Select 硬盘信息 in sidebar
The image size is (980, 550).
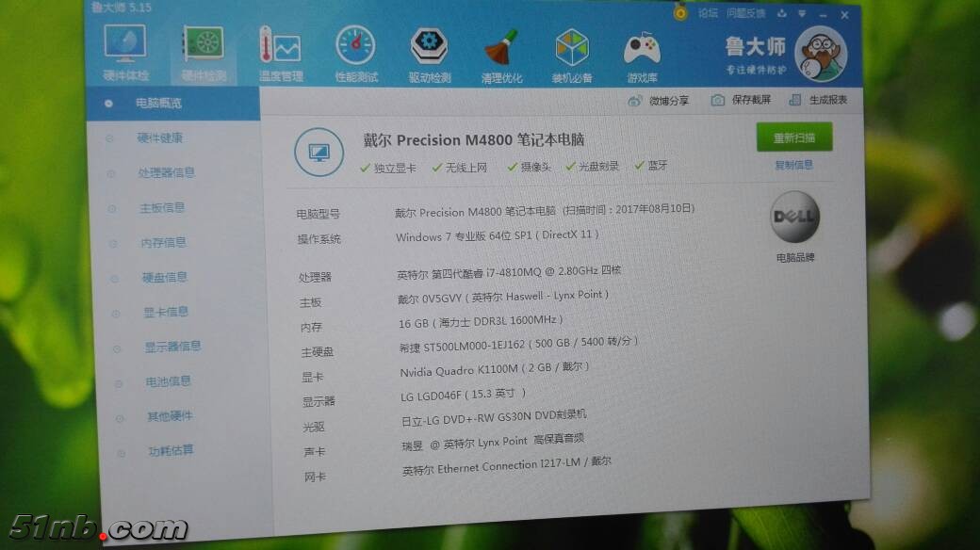click(x=164, y=277)
